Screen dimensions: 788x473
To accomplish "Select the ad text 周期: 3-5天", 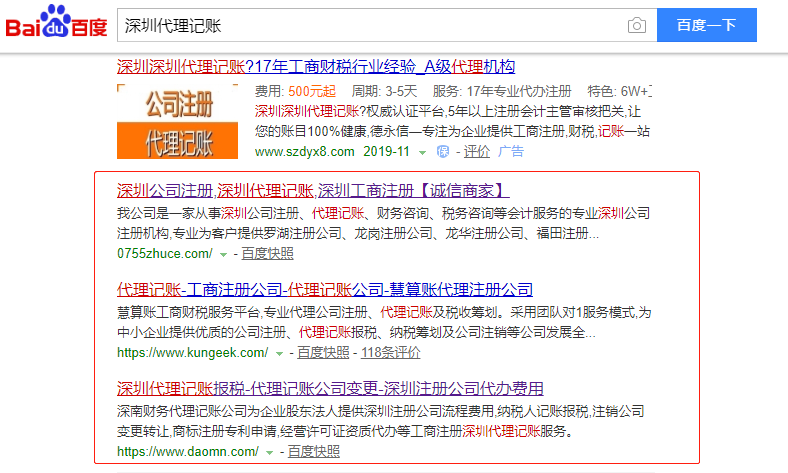I will 384,91.
